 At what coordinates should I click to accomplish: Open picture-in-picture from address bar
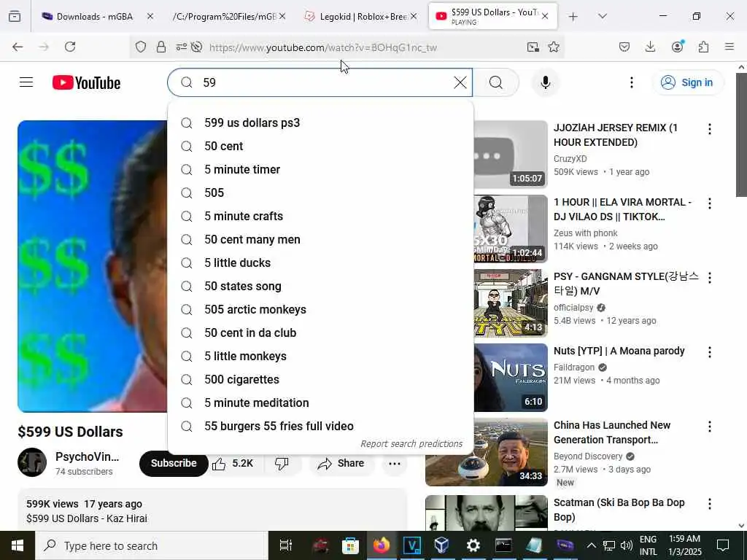(x=533, y=47)
